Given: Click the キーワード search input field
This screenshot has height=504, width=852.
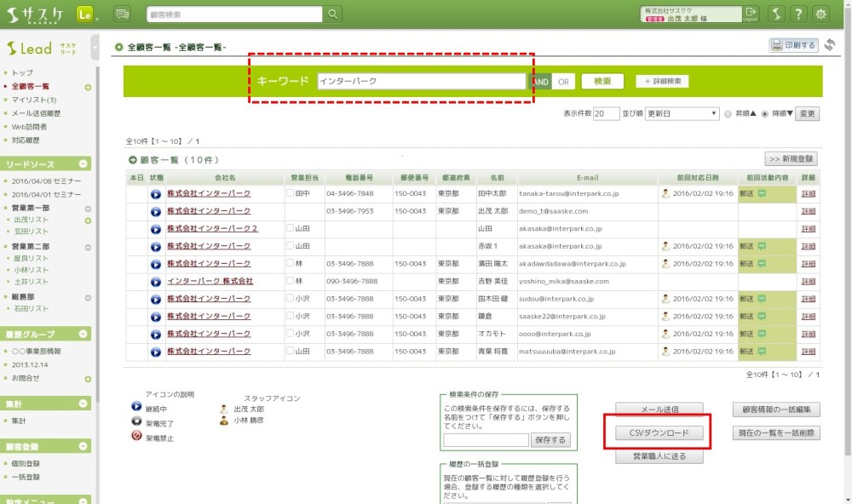Looking at the screenshot, I should pos(421,82).
